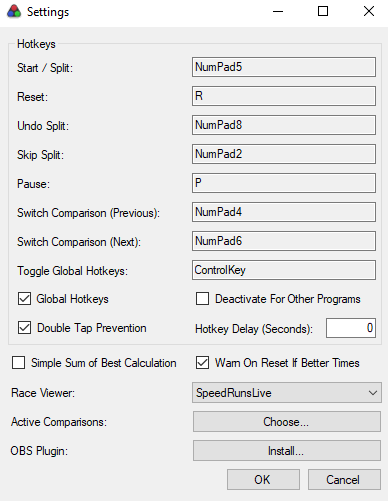The width and height of the screenshot is (388, 501).
Task: Disable Double Tap Prevention
Action: [24, 328]
